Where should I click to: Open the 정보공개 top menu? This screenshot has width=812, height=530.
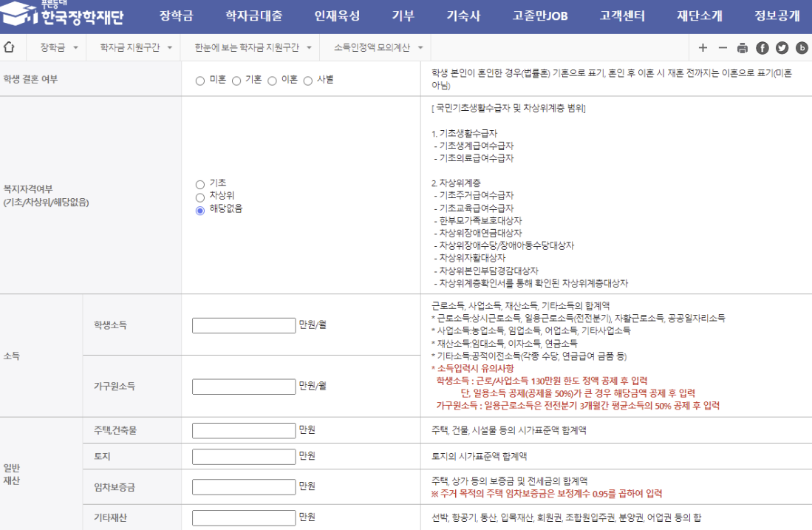tap(777, 16)
